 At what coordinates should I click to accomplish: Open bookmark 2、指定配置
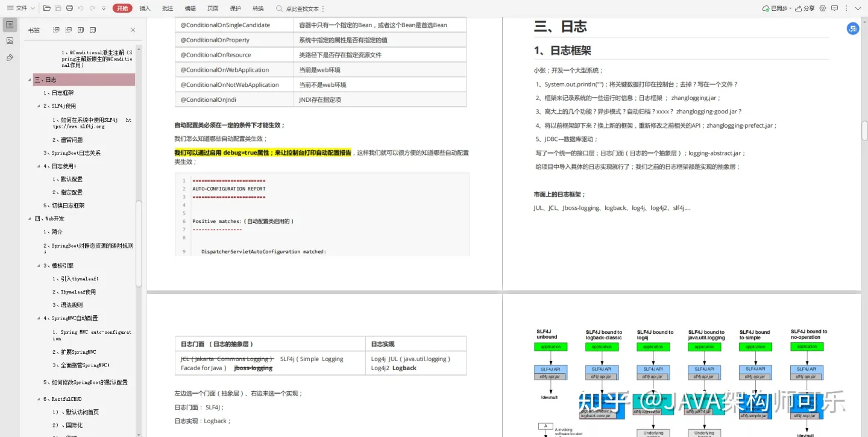[67, 193]
